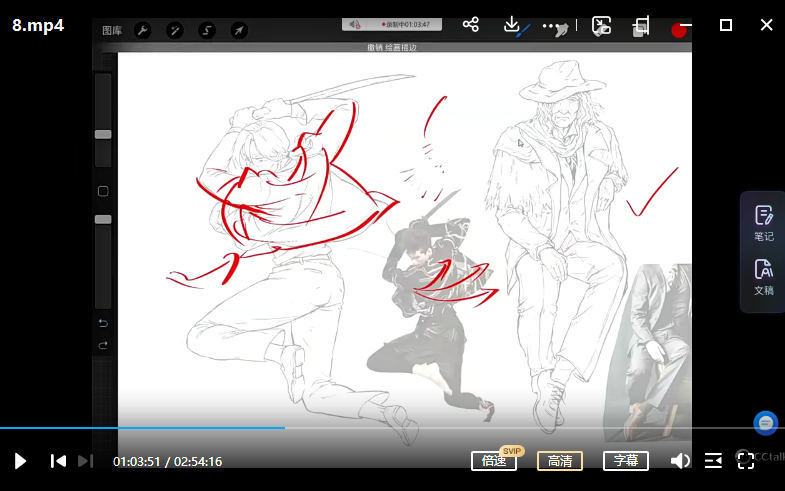
Task: Open the 倍速 playback speed menu
Action: [x=493, y=461]
